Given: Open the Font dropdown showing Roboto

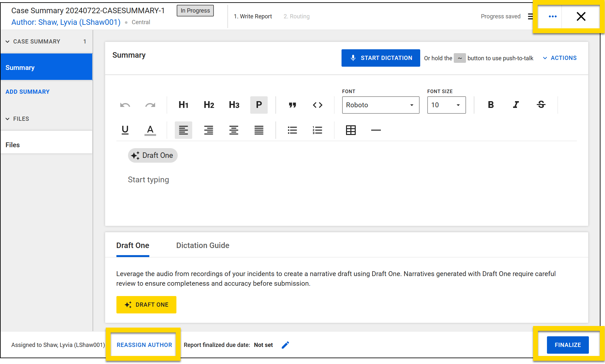Looking at the screenshot, I should click(x=381, y=105).
